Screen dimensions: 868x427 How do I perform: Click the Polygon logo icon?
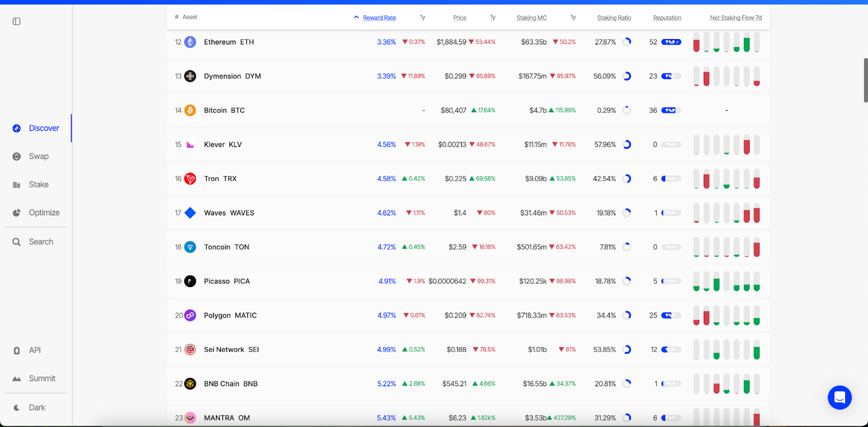[190, 315]
